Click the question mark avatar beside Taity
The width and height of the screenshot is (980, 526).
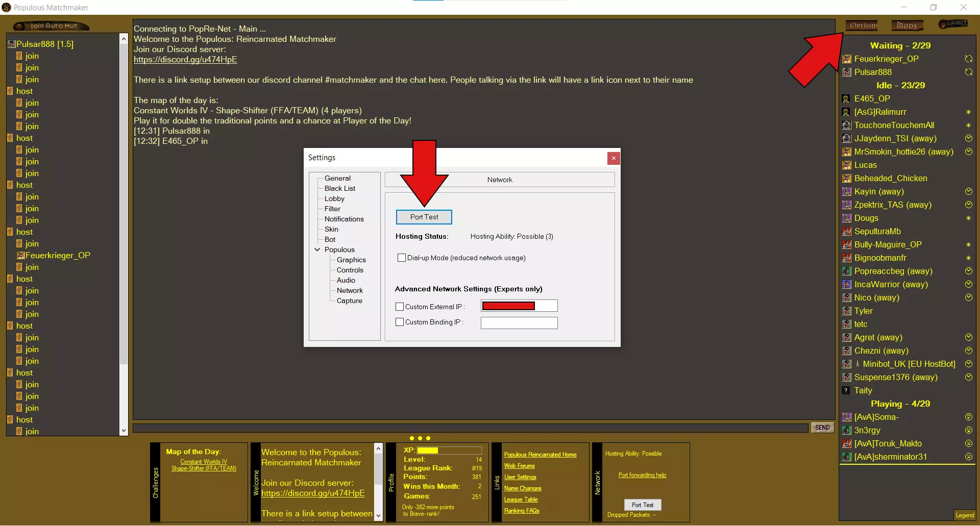[846, 391]
